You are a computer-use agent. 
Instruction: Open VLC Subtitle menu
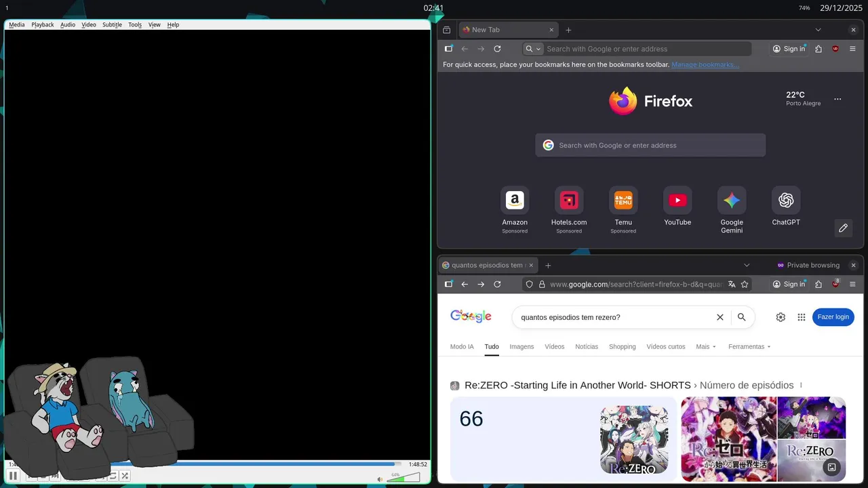(x=112, y=24)
